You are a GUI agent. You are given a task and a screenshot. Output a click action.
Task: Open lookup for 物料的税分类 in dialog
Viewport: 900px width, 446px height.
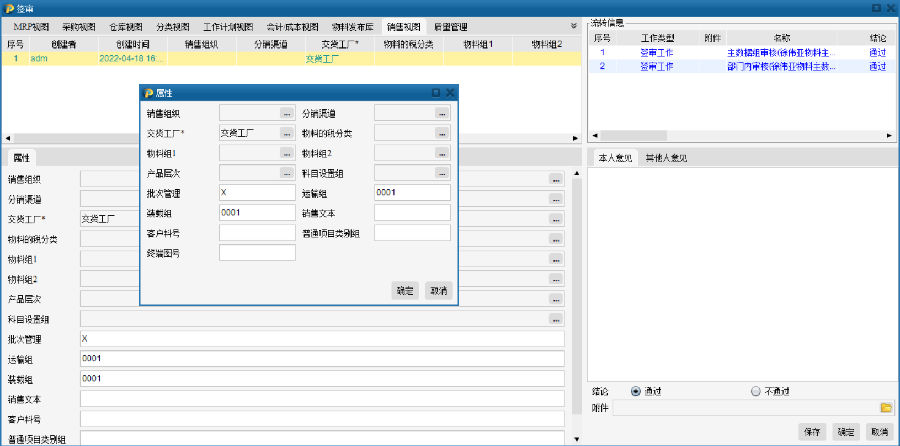[442, 133]
